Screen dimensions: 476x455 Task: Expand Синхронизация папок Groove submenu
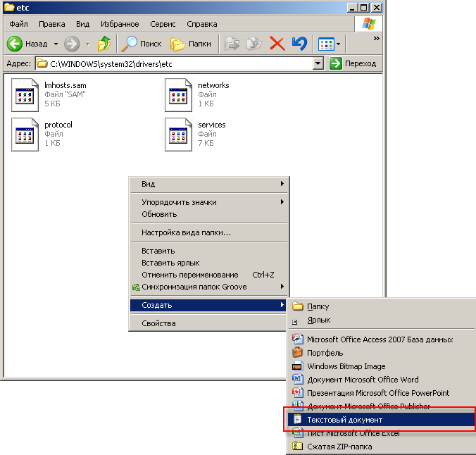pyautogui.click(x=209, y=287)
